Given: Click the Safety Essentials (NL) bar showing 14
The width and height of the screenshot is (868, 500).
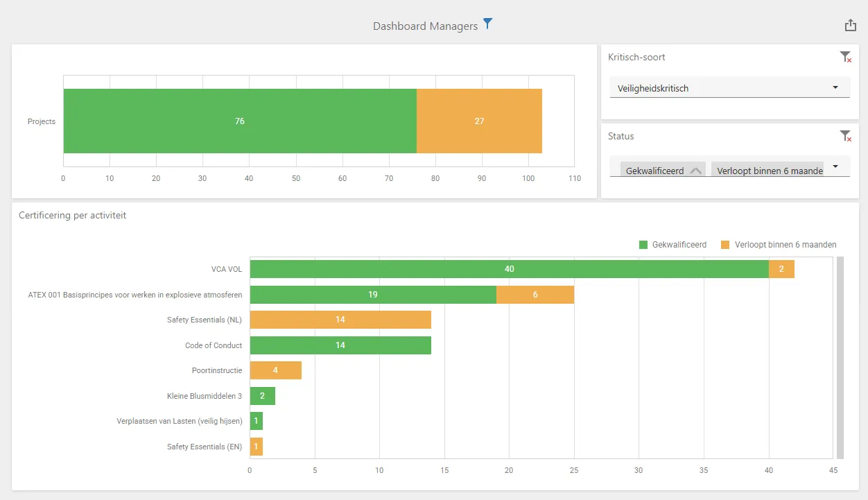Looking at the screenshot, I should point(340,320).
